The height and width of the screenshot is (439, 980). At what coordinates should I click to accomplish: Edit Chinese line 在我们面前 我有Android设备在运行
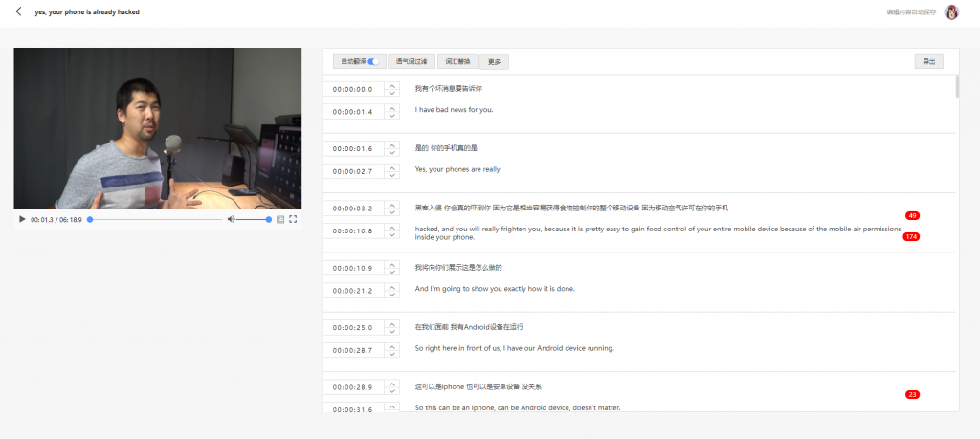469,327
